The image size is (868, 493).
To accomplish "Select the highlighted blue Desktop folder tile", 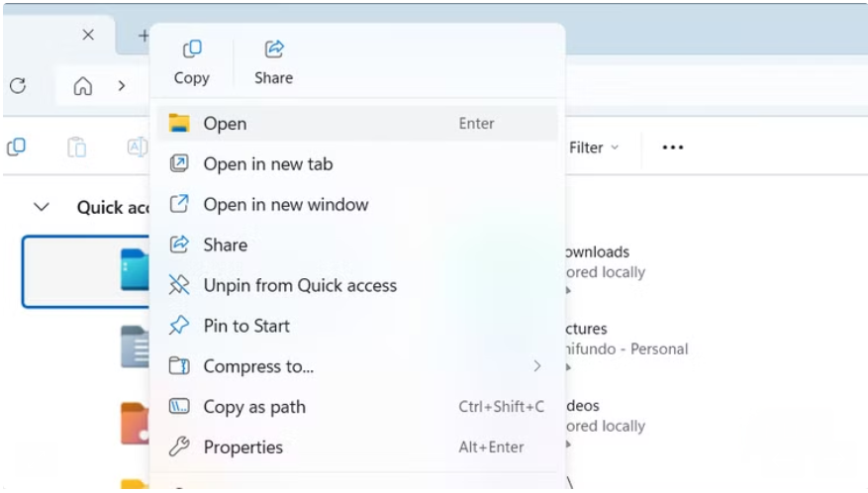I will coord(86,271).
